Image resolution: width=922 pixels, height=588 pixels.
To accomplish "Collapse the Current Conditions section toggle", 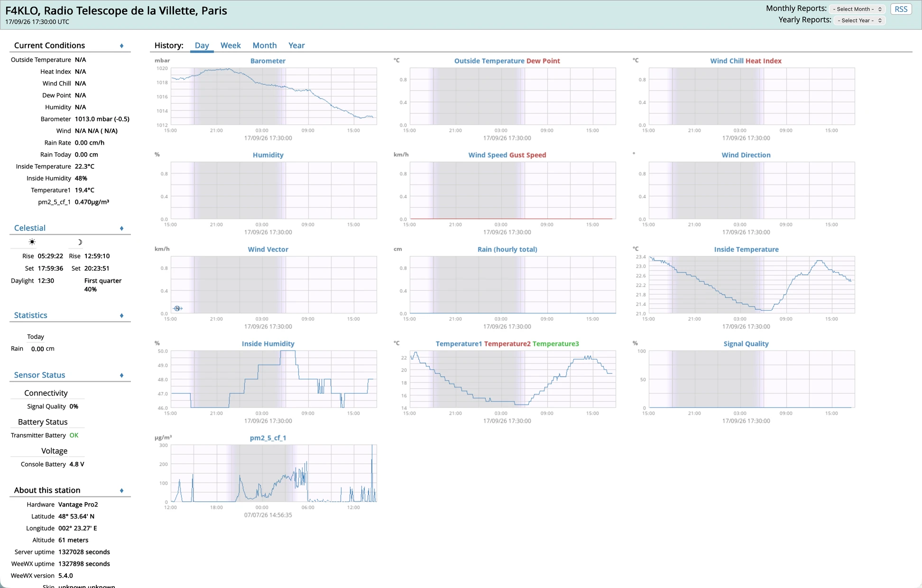I will coord(121,46).
